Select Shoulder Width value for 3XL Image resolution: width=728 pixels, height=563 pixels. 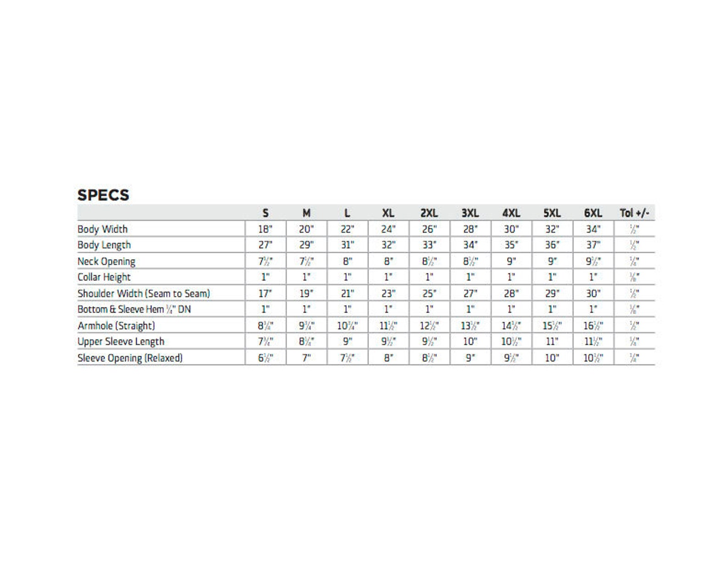pyautogui.click(x=470, y=293)
